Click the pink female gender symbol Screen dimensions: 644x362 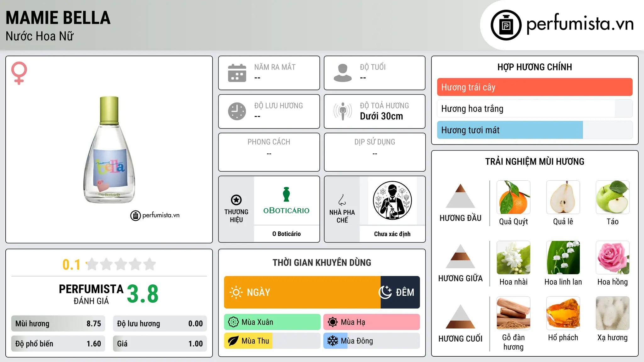click(x=19, y=73)
